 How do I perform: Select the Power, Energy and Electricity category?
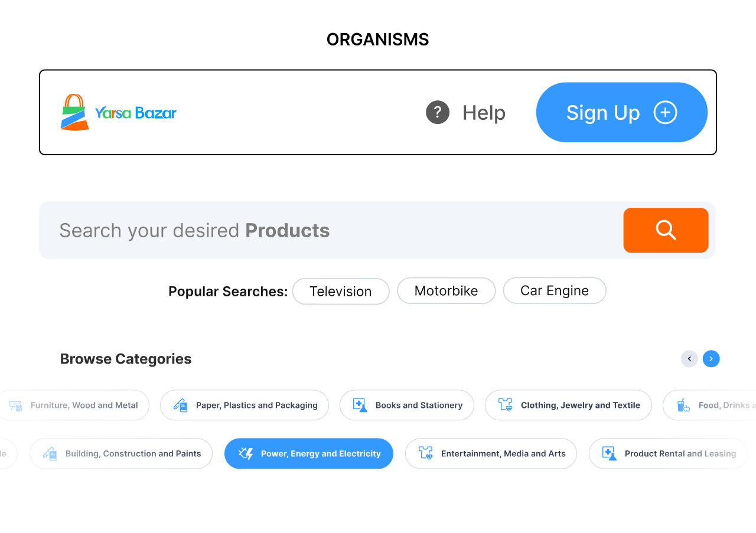point(309,453)
